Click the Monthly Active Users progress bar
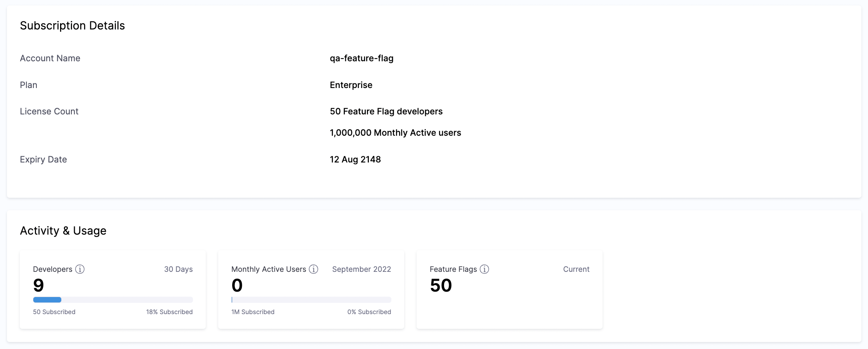This screenshot has width=868, height=349. tap(311, 300)
